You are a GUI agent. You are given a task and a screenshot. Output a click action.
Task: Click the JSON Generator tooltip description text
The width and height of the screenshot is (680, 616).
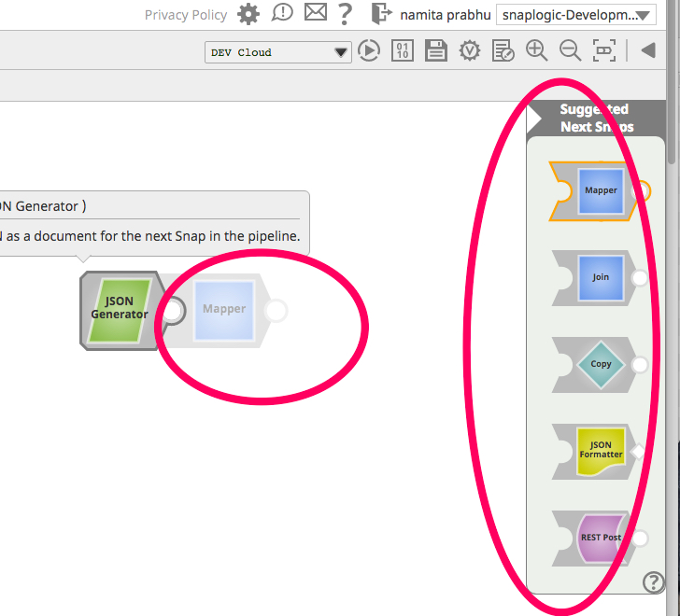coord(150,236)
